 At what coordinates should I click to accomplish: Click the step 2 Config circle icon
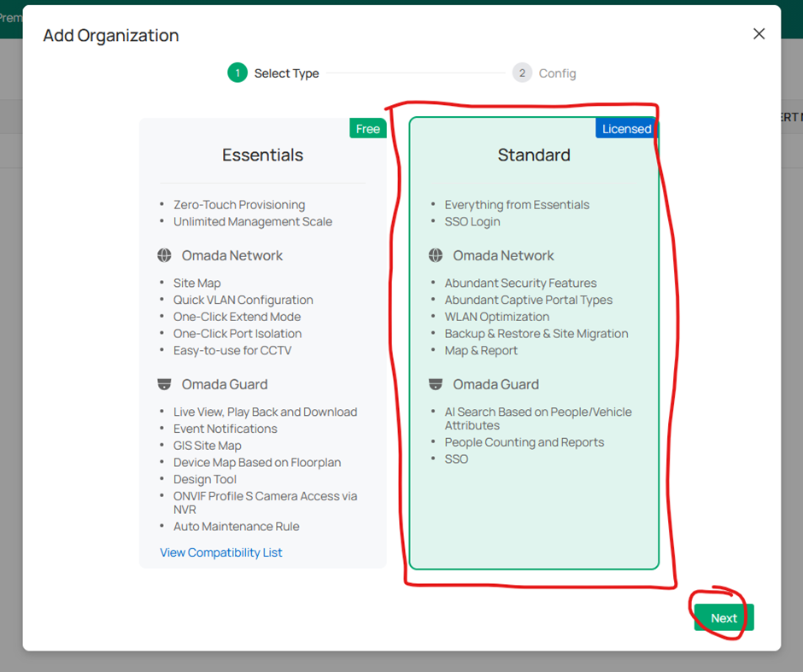[x=522, y=73]
